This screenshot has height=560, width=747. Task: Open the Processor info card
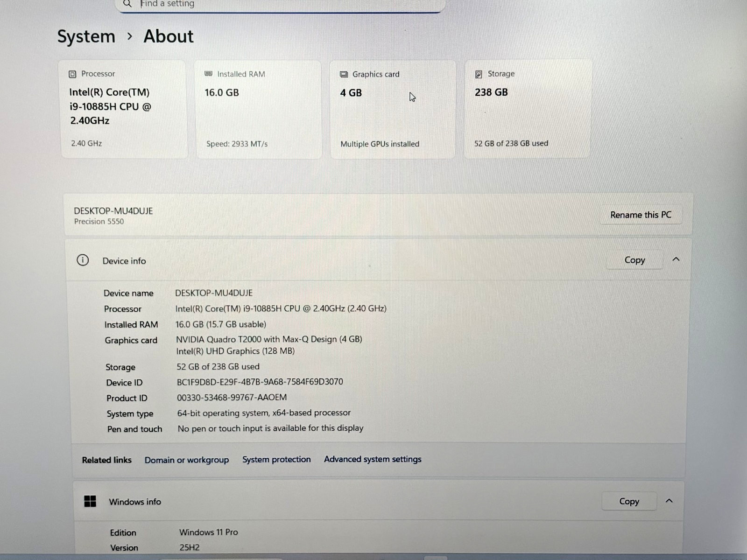pyautogui.click(x=124, y=109)
